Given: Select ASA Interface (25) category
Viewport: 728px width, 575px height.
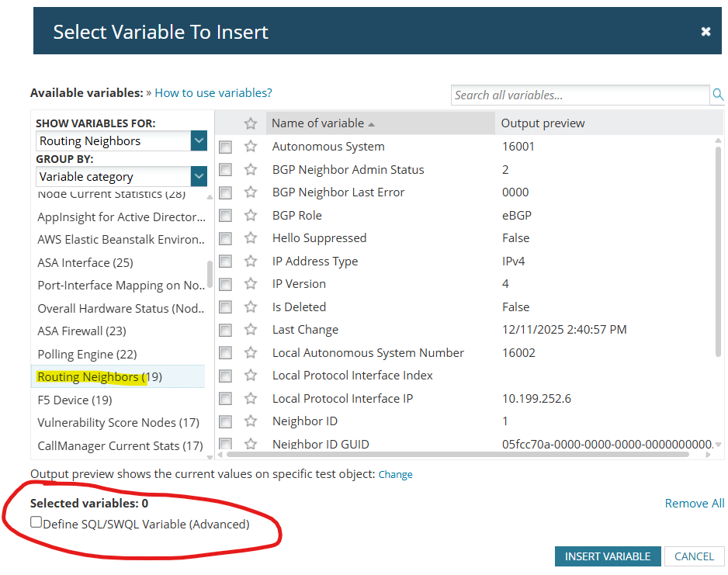Looking at the screenshot, I should [x=85, y=263].
